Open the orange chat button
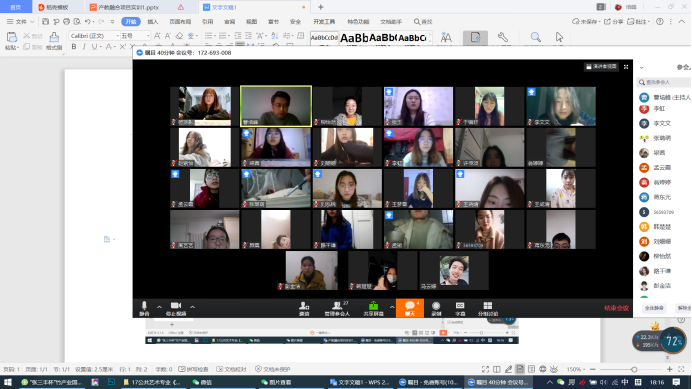 (x=410, y=308)
